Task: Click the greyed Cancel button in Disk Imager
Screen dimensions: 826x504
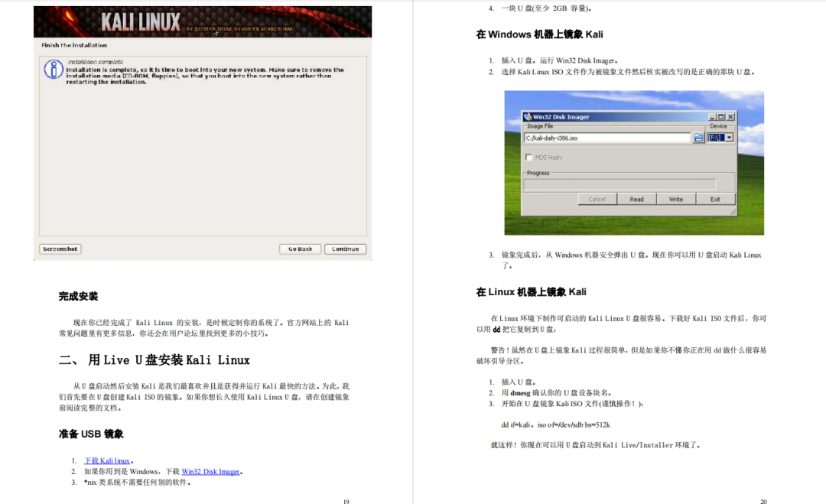Action: pyautogui.click(x=597, y=199)
